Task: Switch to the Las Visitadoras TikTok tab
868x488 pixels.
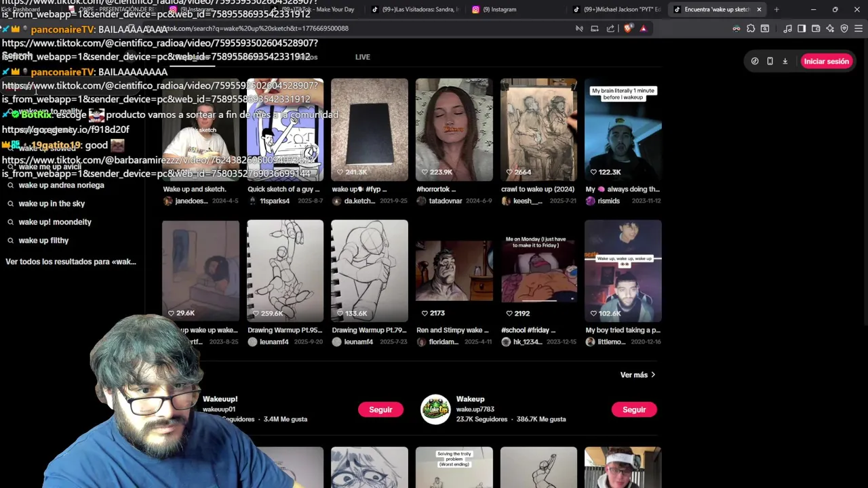Action: [x=415, y=9]
